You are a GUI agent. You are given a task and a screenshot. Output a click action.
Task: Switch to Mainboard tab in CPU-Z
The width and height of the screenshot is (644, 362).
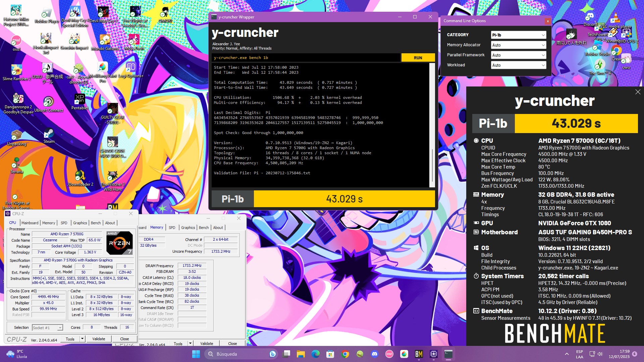tap(30, 223)
